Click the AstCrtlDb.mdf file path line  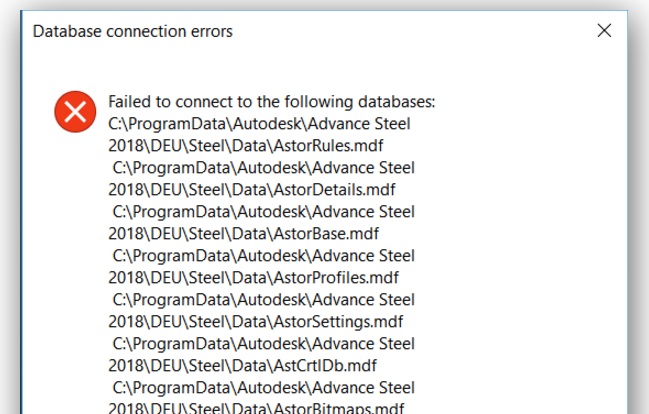[243, 365]
